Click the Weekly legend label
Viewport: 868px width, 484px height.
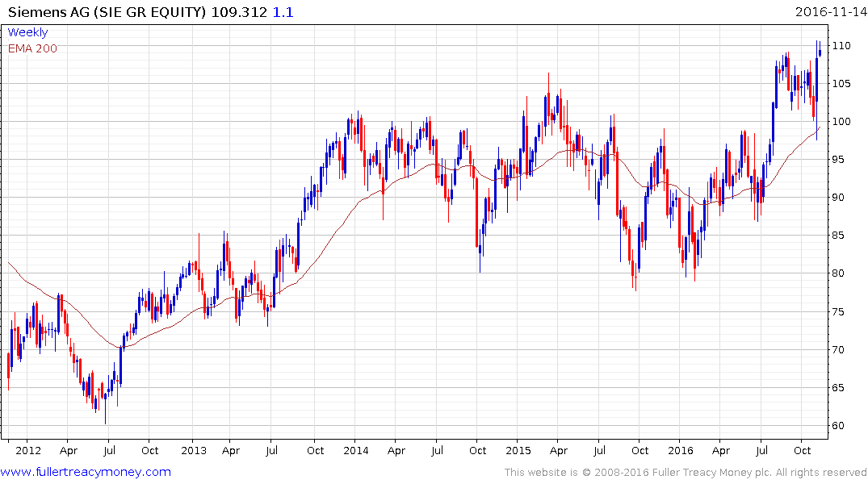click(27, 32)
